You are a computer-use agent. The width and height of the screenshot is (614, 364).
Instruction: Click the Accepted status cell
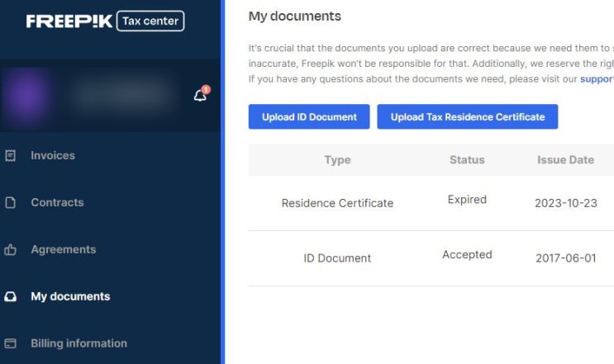(467, 254)
